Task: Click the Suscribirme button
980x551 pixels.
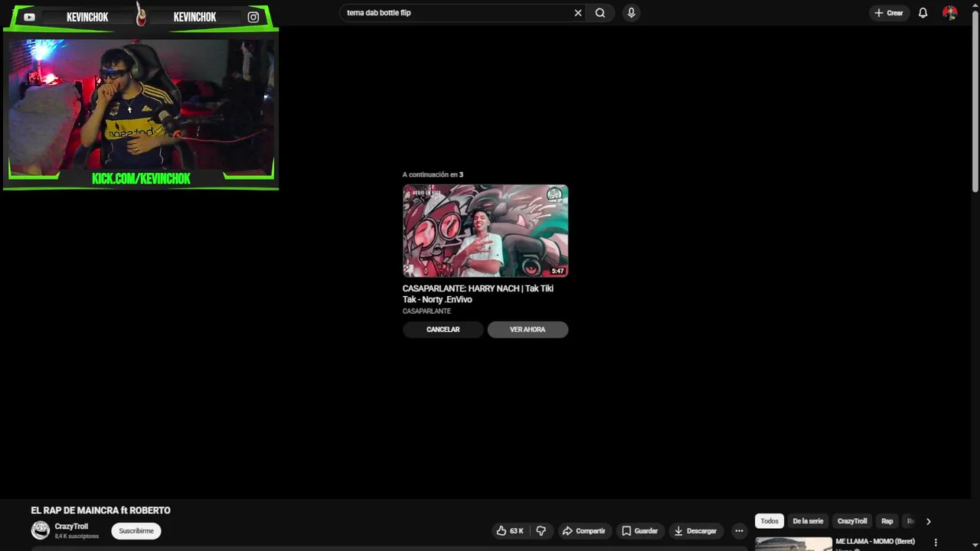Action: click(136, 531)
